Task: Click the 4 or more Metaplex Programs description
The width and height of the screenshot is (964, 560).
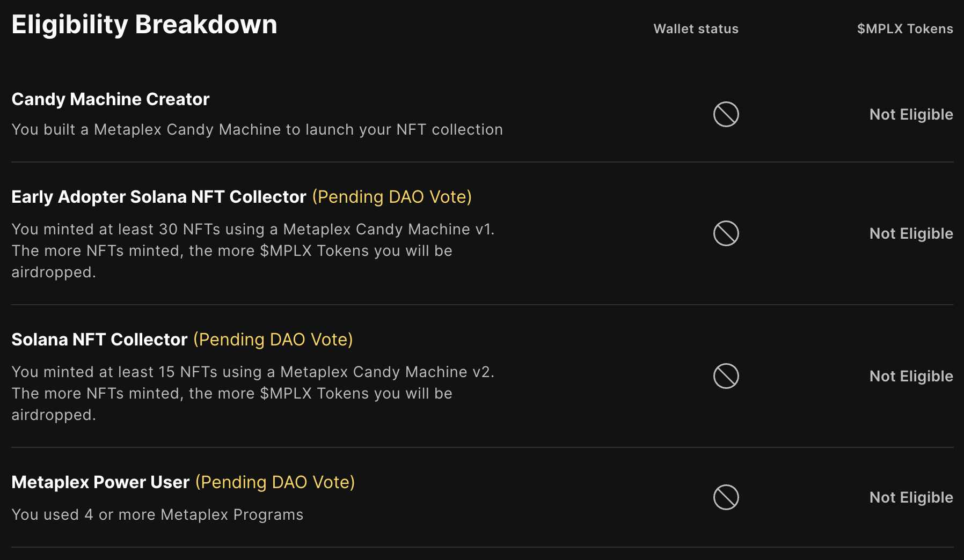Action: point(157,514)
